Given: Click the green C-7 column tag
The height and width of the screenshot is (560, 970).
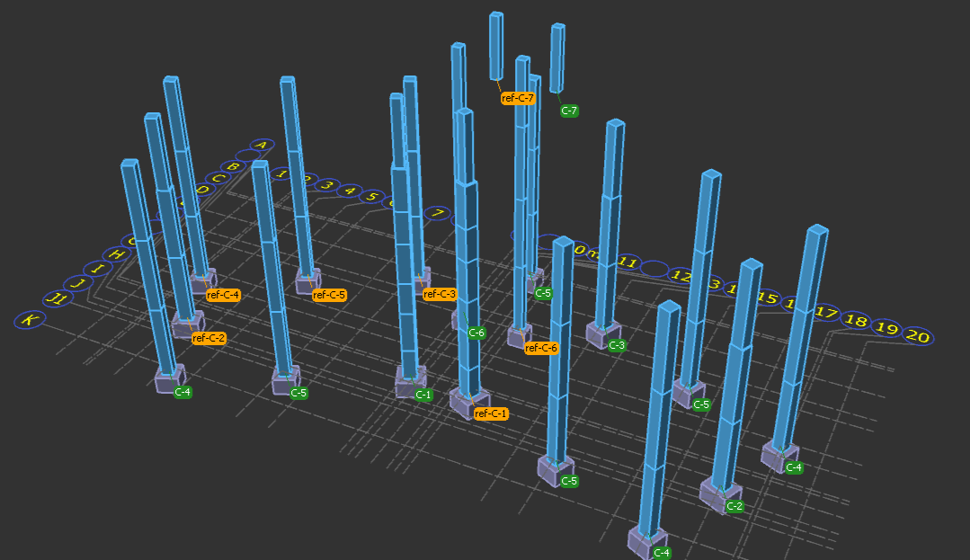Looking at the screenshot, I should [569, 111].
